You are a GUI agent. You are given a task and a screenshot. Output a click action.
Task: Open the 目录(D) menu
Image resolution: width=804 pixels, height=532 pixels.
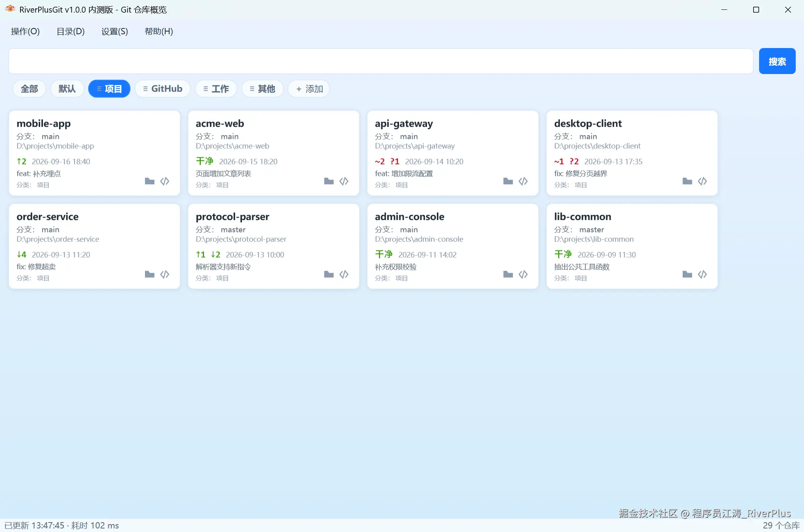click(71, 32)
